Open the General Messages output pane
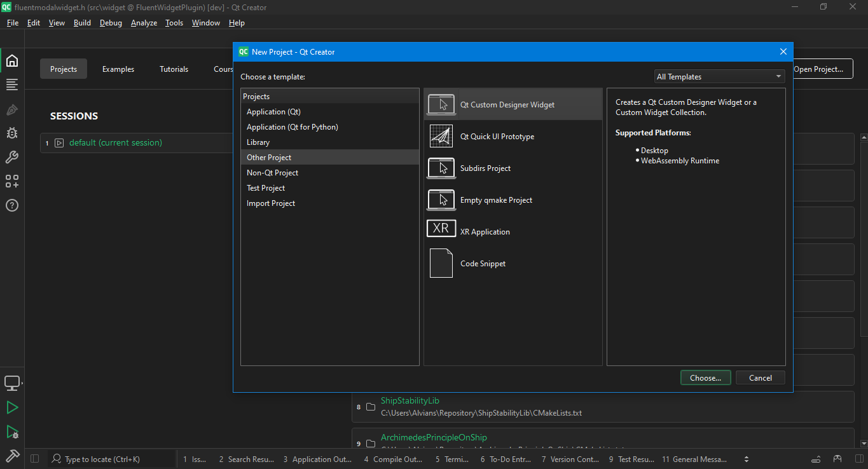Image resolution: width=868 pixels, height=469 pixels. pyautogui.click(x=694, y=459)
